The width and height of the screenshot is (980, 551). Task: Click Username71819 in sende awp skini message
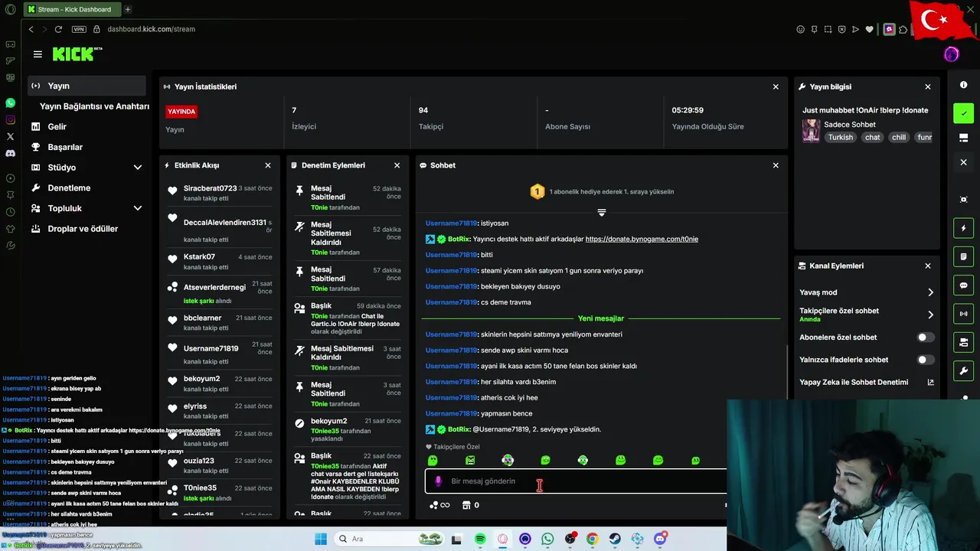click(x=451, y=350)
